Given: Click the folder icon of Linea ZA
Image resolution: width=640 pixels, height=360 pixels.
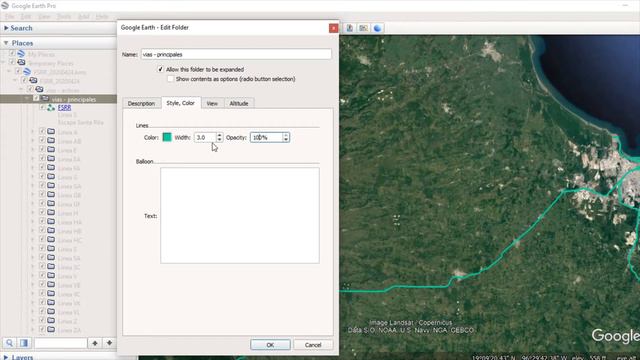Looking at the screenshot, I should click(x=51, y=330).
